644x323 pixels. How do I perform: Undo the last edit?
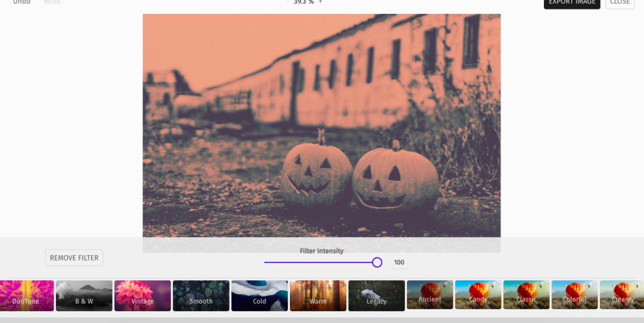pos(22,2)
